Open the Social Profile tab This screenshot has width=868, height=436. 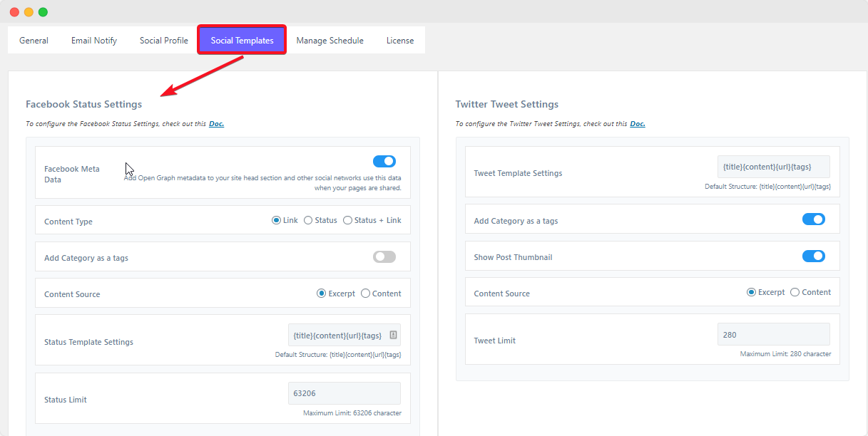pos(164,41)
